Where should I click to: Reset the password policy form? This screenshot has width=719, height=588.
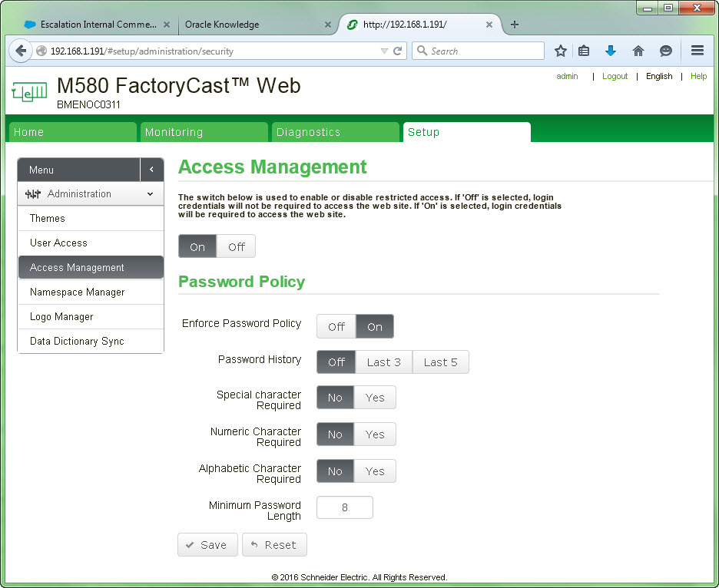point(274,544)
